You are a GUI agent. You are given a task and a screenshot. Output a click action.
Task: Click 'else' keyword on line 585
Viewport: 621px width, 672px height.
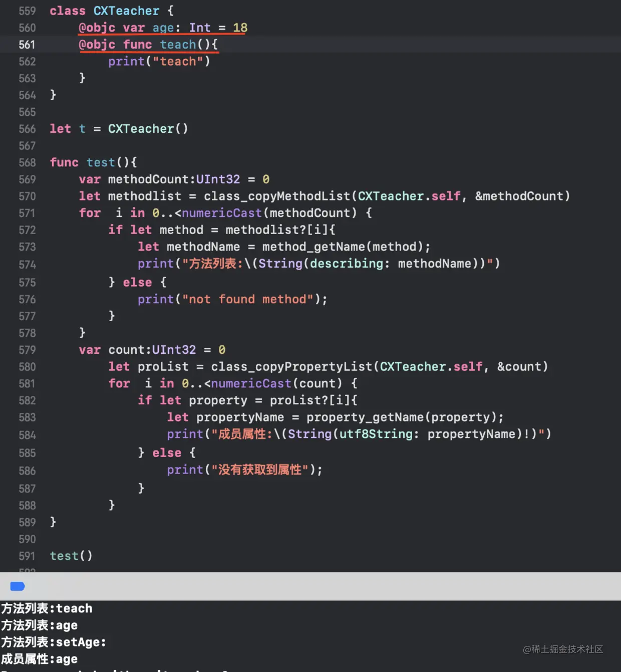[x=167, y=453]
